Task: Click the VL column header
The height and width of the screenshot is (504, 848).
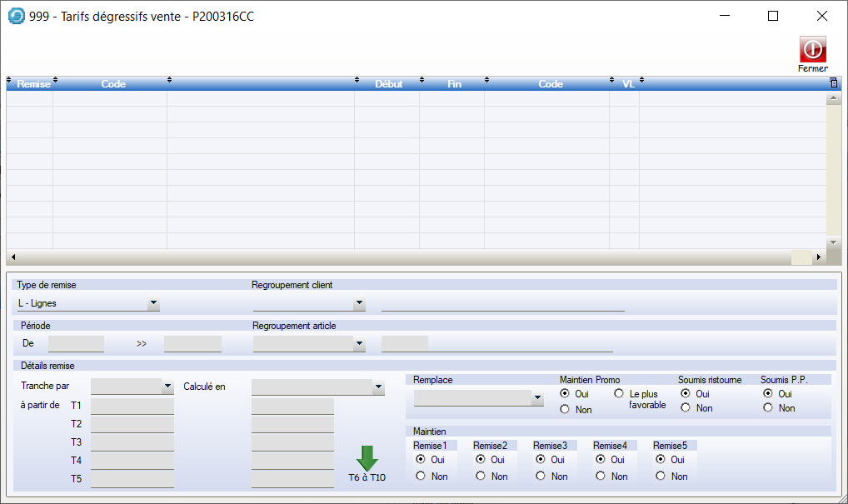Action: pyautogui.click(x=628, y=84)
